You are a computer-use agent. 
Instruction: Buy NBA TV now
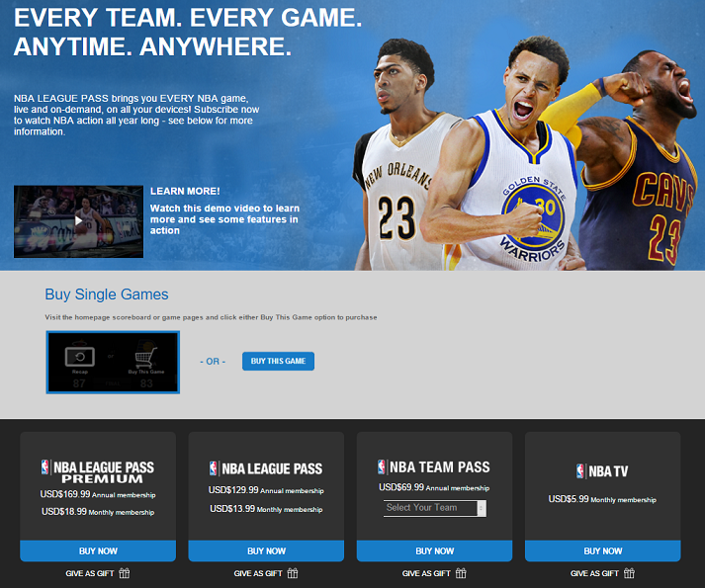603,550
